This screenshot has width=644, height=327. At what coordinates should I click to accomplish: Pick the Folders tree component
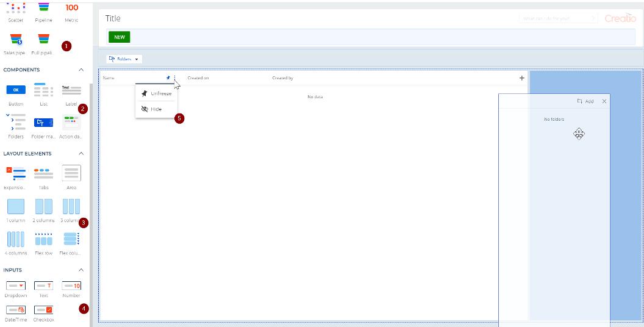[x=16, y=126]
